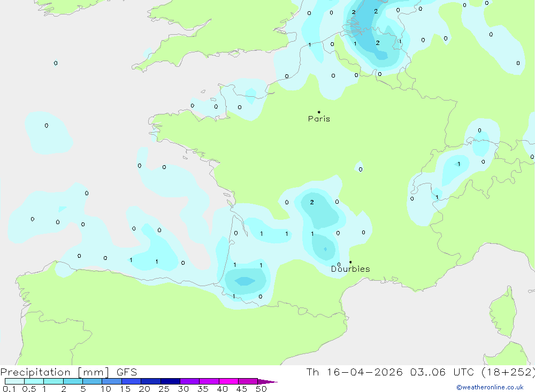
Task: Pick the 5–10 mm legend color box
Action: click(x=93, y=381)
